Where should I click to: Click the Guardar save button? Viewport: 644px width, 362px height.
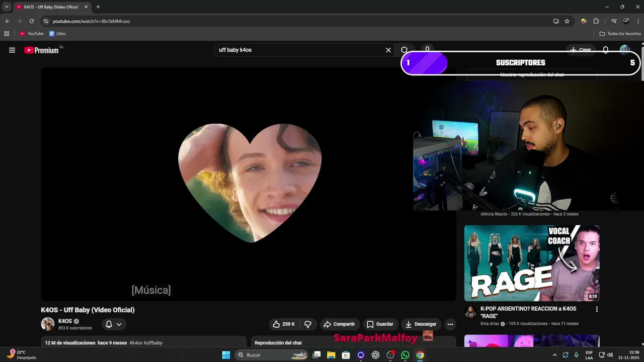click(380, 324)
